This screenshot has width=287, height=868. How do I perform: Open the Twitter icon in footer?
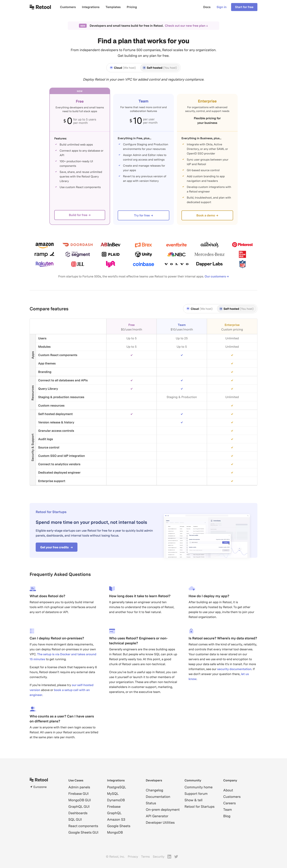pos(176,856)
